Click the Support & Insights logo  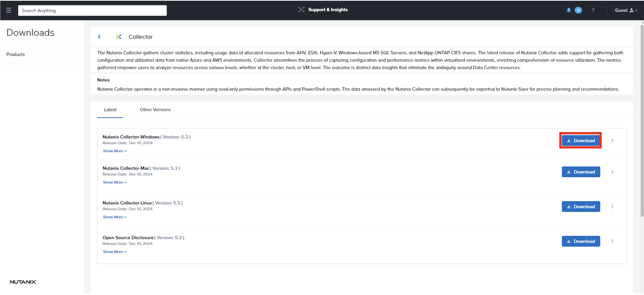pos(322,9)
